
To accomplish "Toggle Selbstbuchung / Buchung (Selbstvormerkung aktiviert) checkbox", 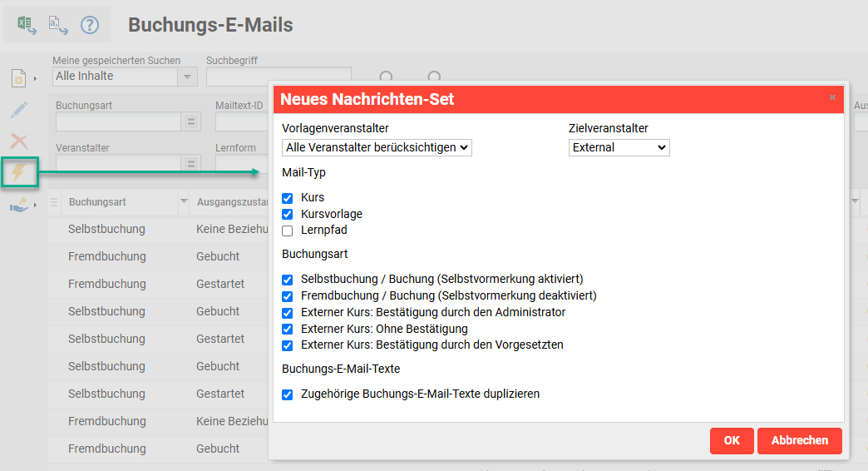I will tap(288, 280).
